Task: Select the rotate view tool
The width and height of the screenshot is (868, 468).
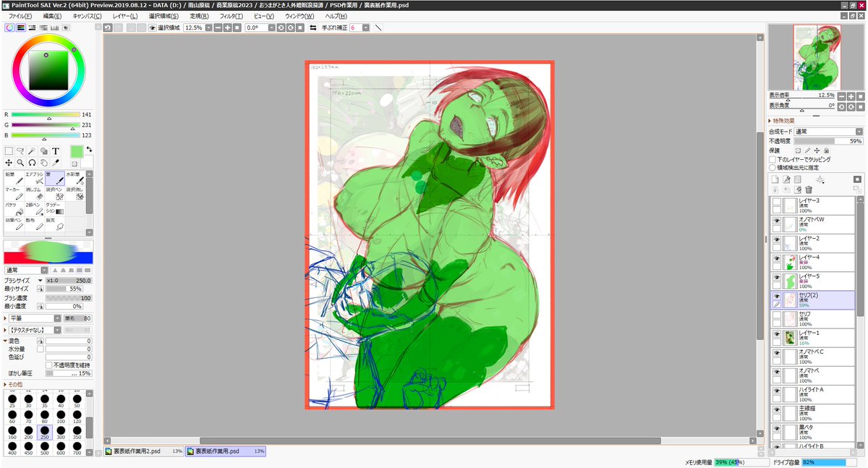Action: coord(32,163)
